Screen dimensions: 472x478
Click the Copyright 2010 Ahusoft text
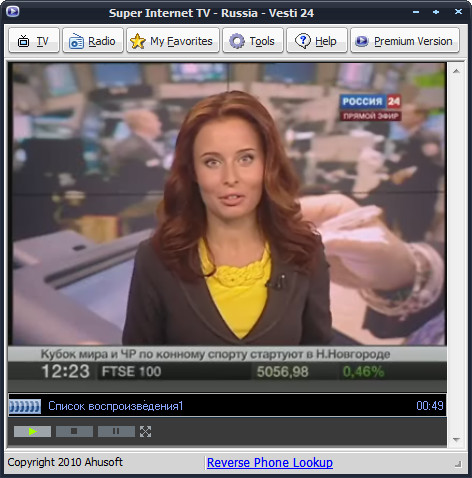point(65,462)
